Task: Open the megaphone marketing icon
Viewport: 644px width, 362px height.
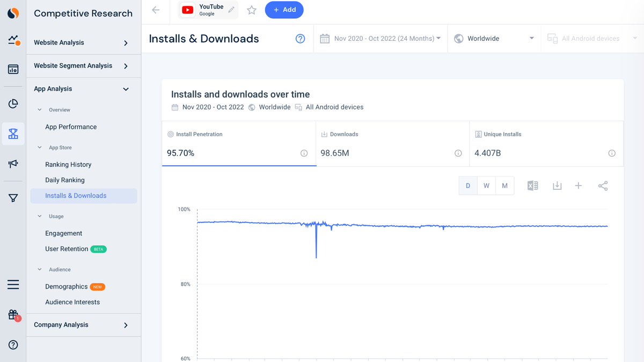Action: coord(13,164)
